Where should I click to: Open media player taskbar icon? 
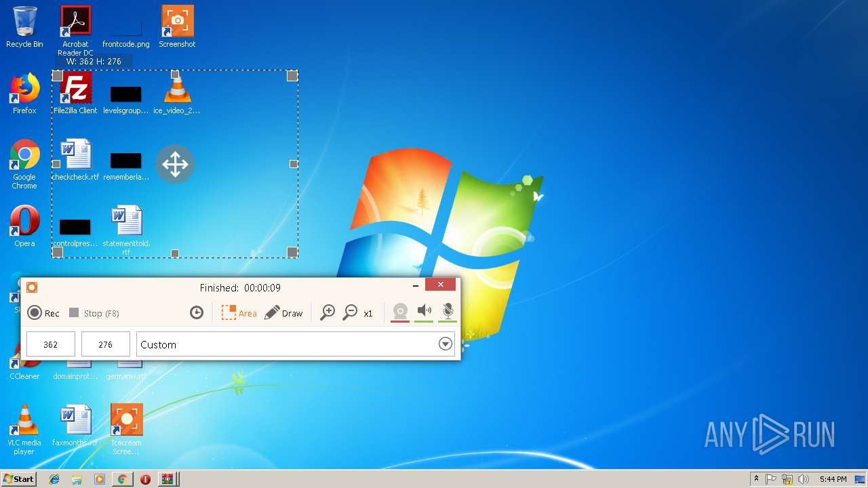click(x=100, y=479)
